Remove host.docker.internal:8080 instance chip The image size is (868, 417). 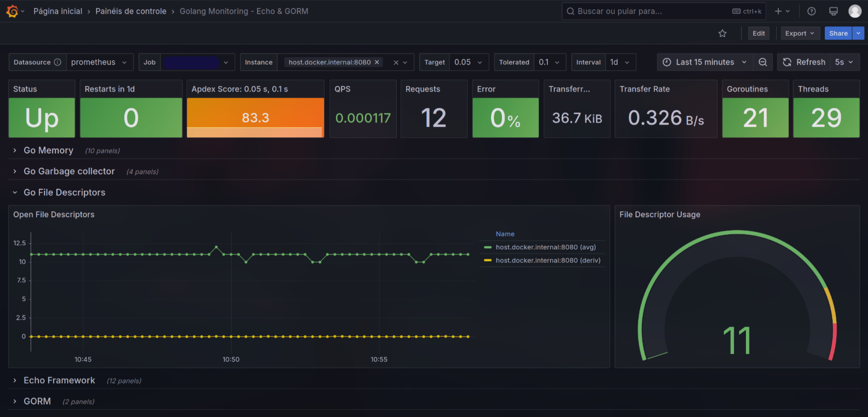[377, 62]
